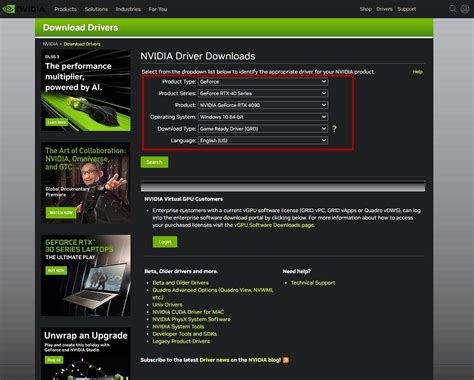
Task: Click Download Drivers breadcrumb link
Action: click(x=82, y=44)
